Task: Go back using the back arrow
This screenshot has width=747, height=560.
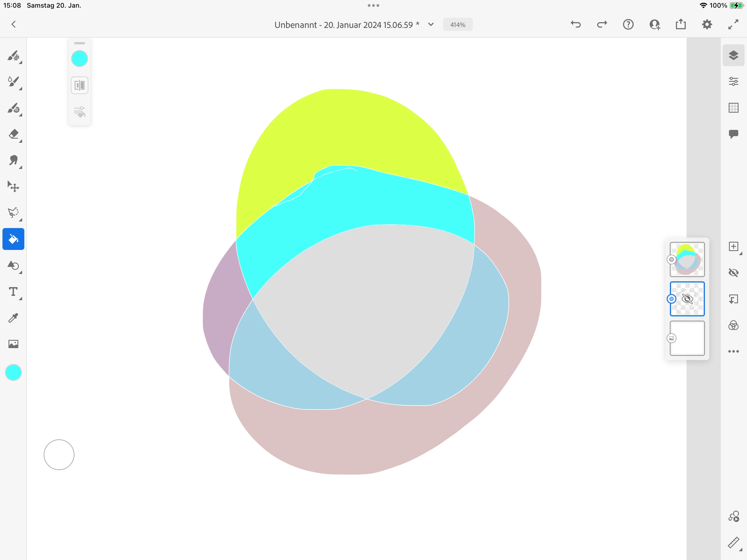Action: (x=13, y=24)
